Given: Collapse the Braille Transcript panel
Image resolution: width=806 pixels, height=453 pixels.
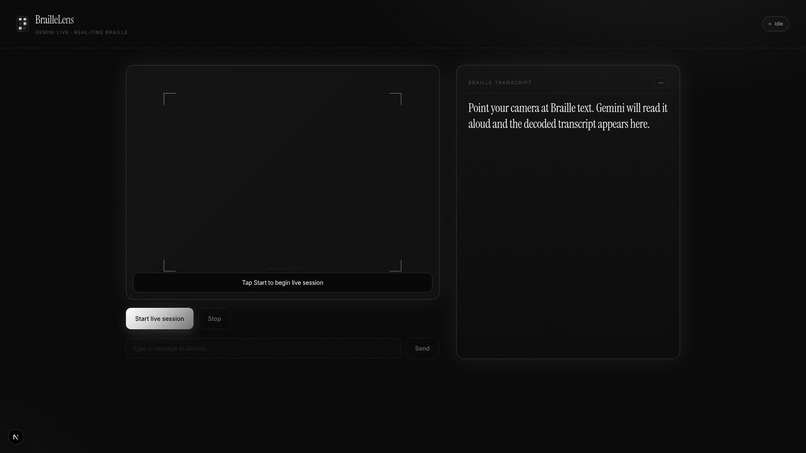Looking at the screenshot, I should [661, 83].
